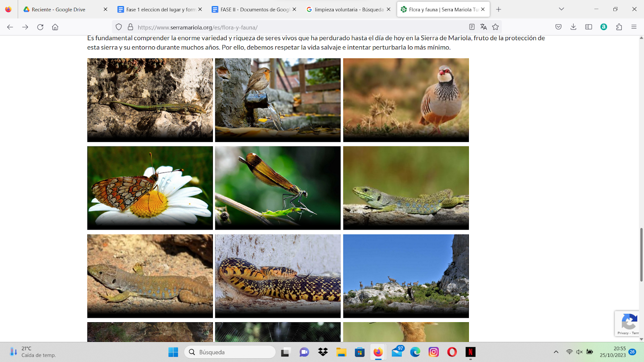The height and width of the screenshot is (362, 644).
Task: Open File Explorer from the taskbar
Action: tap(341, 352)
